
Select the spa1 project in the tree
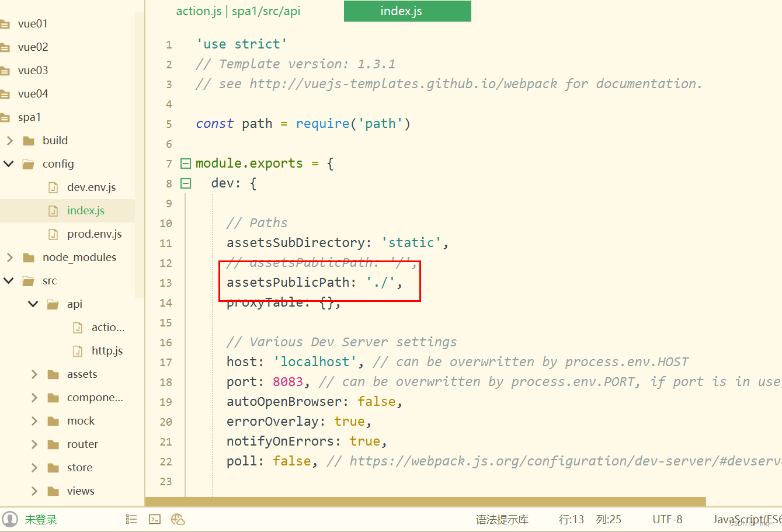(29, 117)
